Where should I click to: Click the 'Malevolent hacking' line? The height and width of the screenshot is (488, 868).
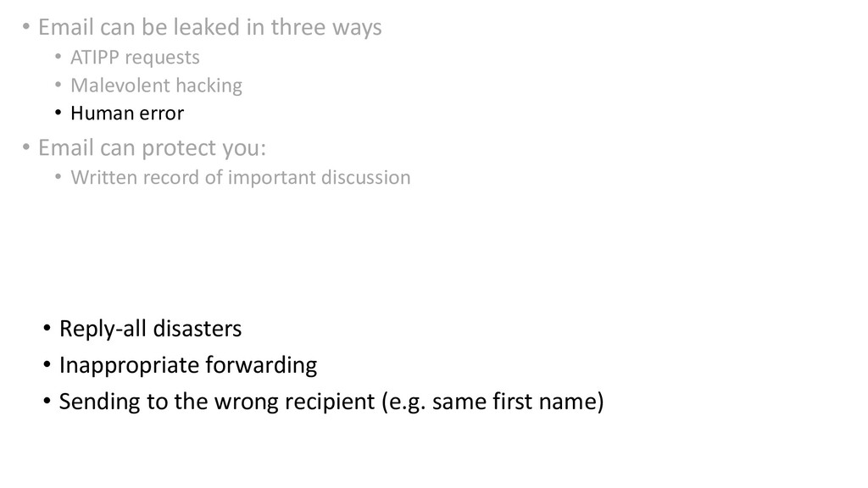pos(156,86)
